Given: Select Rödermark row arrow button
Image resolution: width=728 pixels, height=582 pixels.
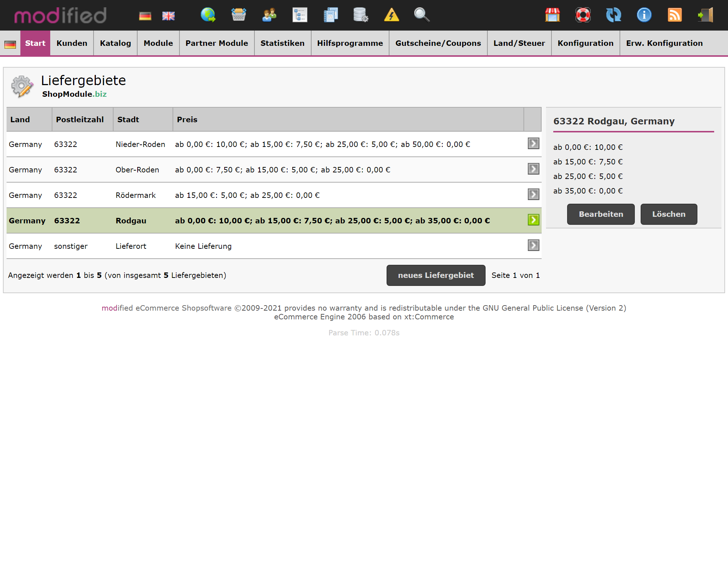Looking at the screenshot, I should click(x=533, y=195).
